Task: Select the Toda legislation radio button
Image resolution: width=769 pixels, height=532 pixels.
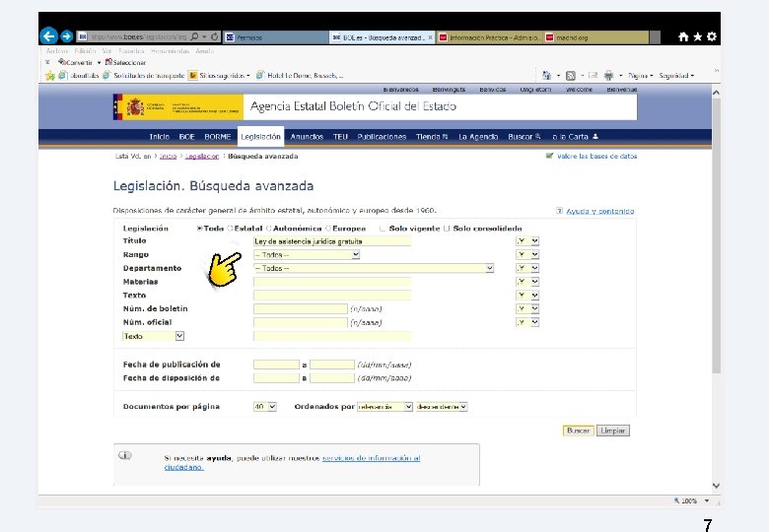Action: point(199,229)
